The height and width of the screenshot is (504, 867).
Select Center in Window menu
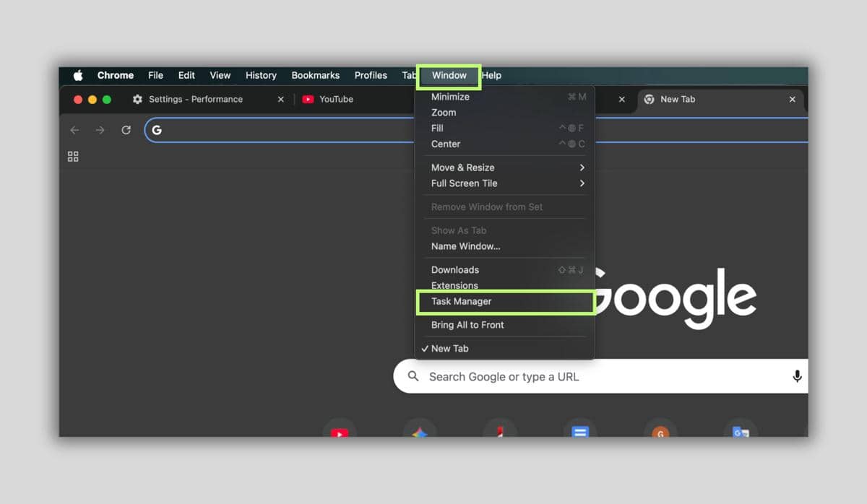(x=504, y=144)
